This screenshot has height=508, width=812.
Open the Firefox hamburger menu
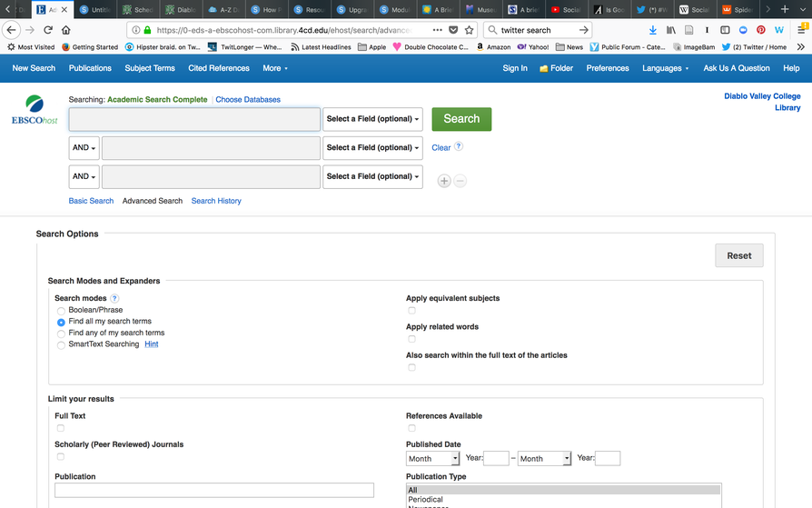point(802,30)
